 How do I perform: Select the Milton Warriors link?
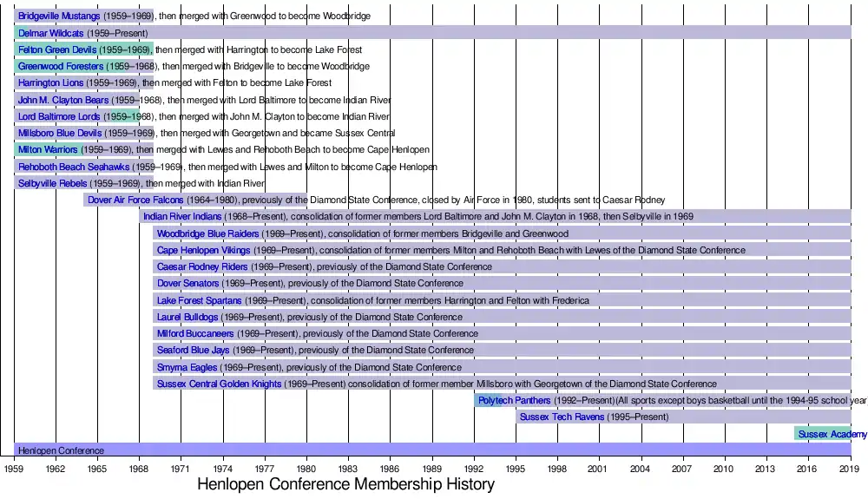coord(48,150)
